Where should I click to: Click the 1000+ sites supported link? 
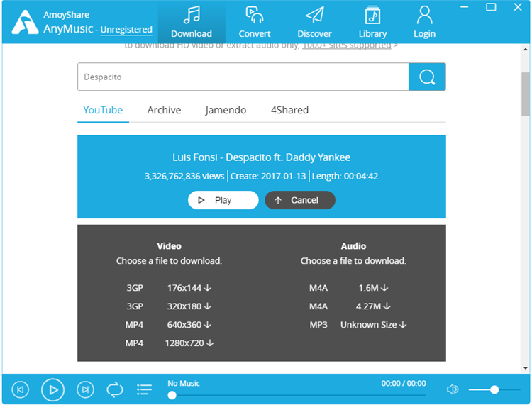(347, 45)
